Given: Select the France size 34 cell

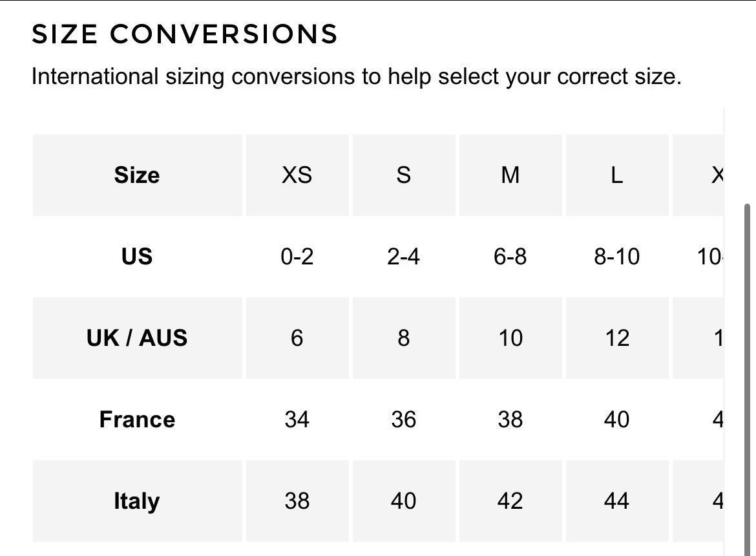Looking at the screenshot, I should (x=297, y=420).
